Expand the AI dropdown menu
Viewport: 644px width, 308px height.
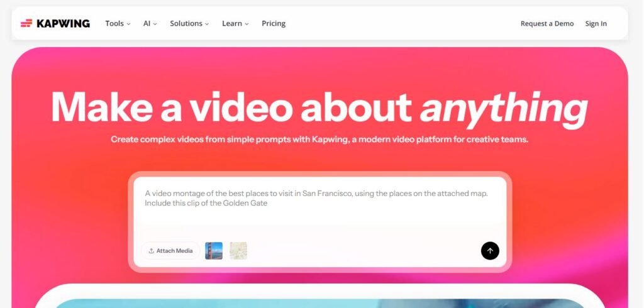click(x=150, y=23)
